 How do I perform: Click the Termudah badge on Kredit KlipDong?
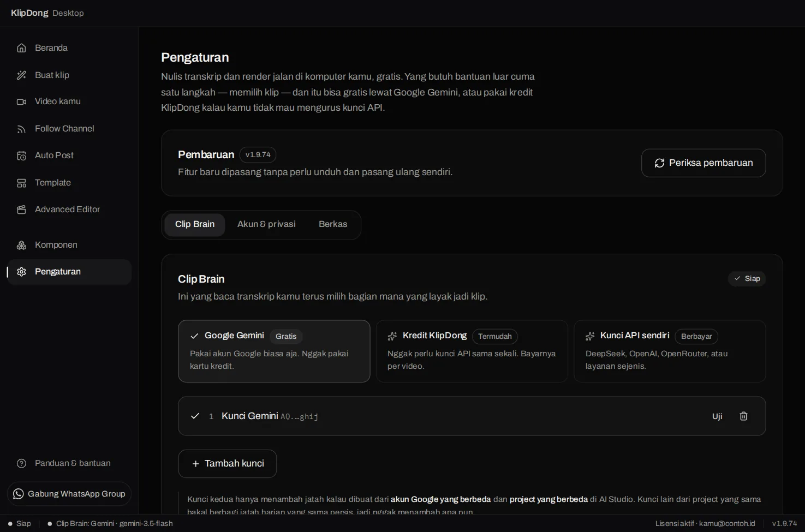pyautogui.click(x=495, y=337)
